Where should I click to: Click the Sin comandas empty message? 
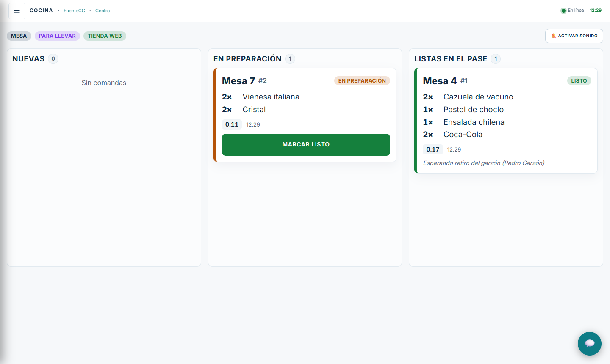104,83
